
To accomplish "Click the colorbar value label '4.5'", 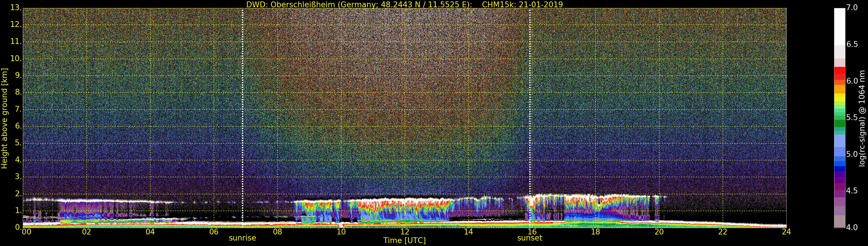I will point(852,191).
